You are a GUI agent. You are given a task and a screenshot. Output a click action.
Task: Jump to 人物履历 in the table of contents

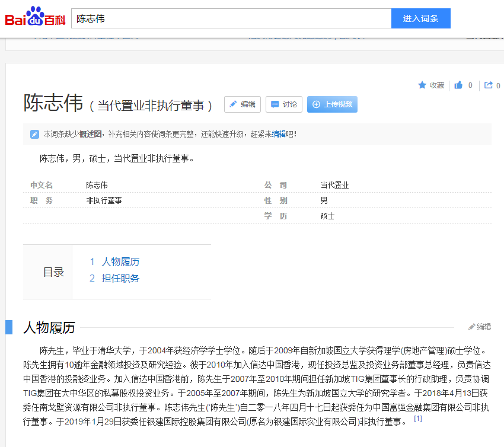(x=120, y=261)
